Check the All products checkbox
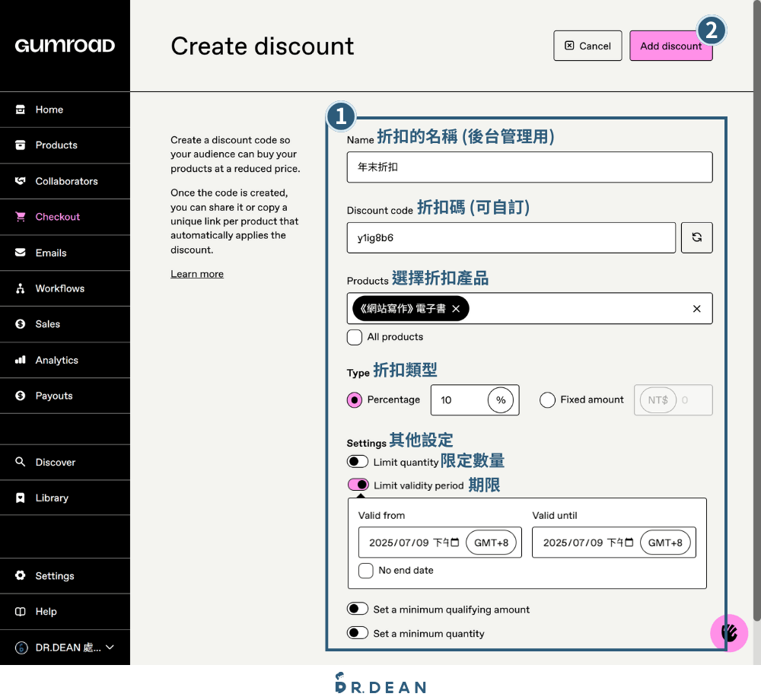 pos(355,337)
